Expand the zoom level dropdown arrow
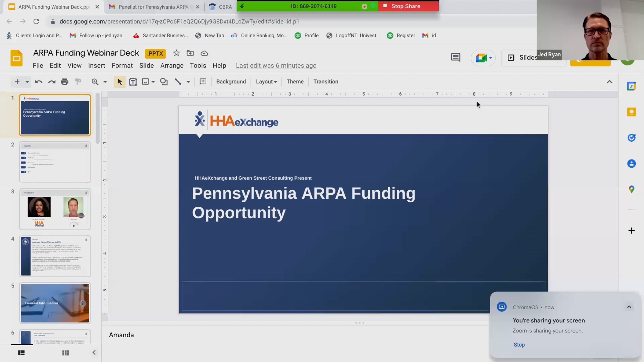This screenshot has height=362, width=644. point(105,82)
